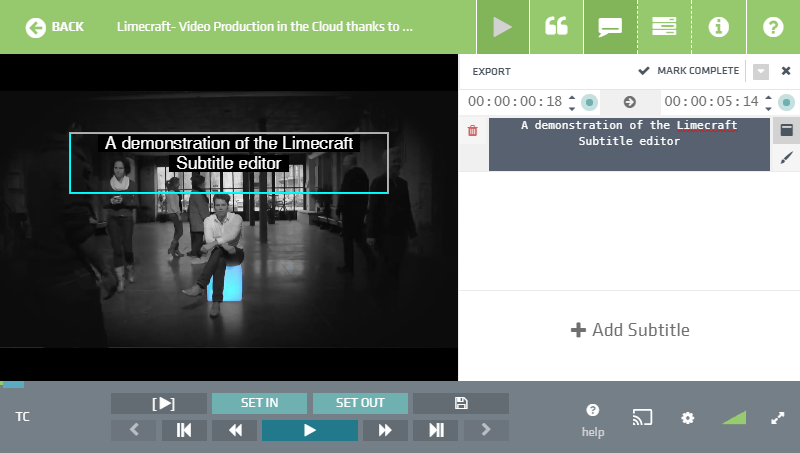Screen dimensions: 800x453
Task: Click EXPORT in the subtitle panel
Action: (491, 71)
